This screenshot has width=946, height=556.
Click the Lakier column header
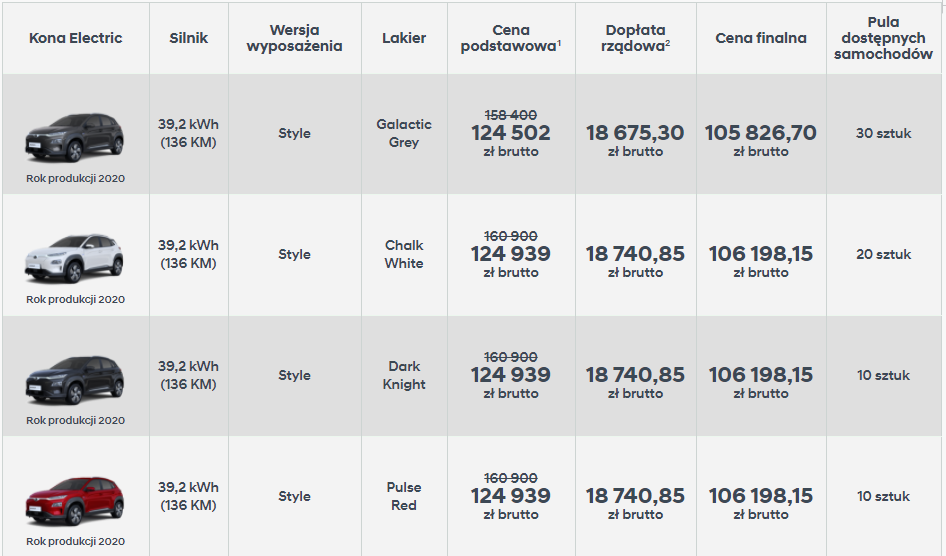(x=404, y=38)
